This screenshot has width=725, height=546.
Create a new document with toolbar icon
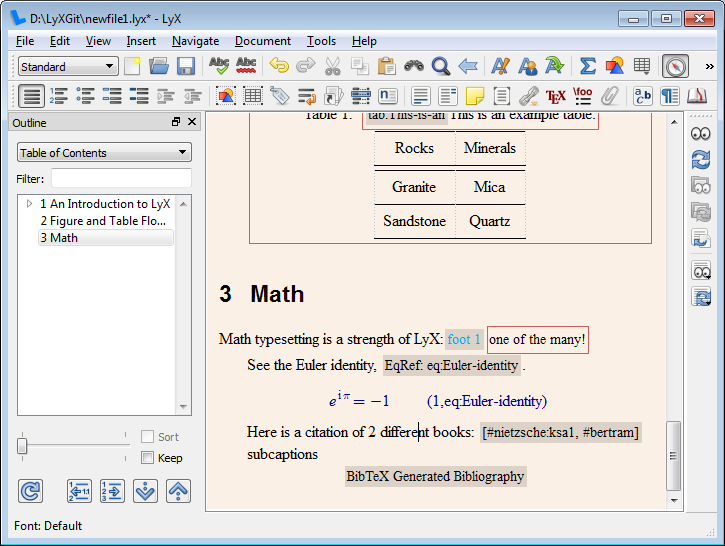coord(132,66)
